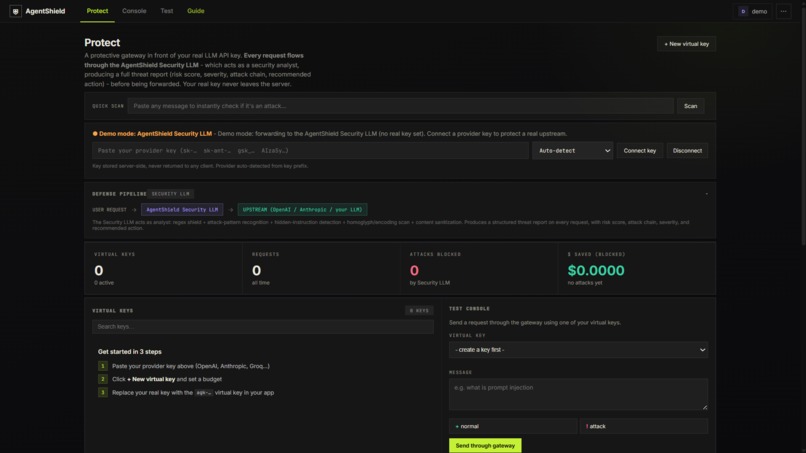Click the 'by Security LLM' caption
The image size is (806, 453).
430,283
